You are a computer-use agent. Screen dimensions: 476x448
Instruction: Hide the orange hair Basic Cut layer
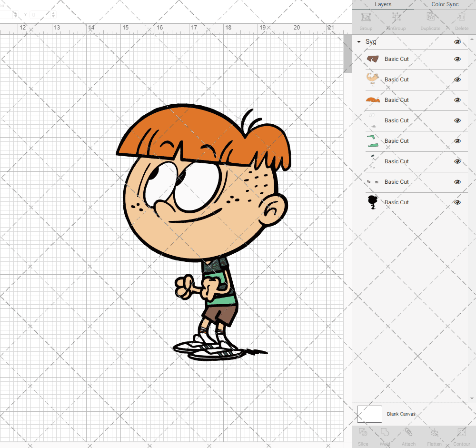click(457, 100)
